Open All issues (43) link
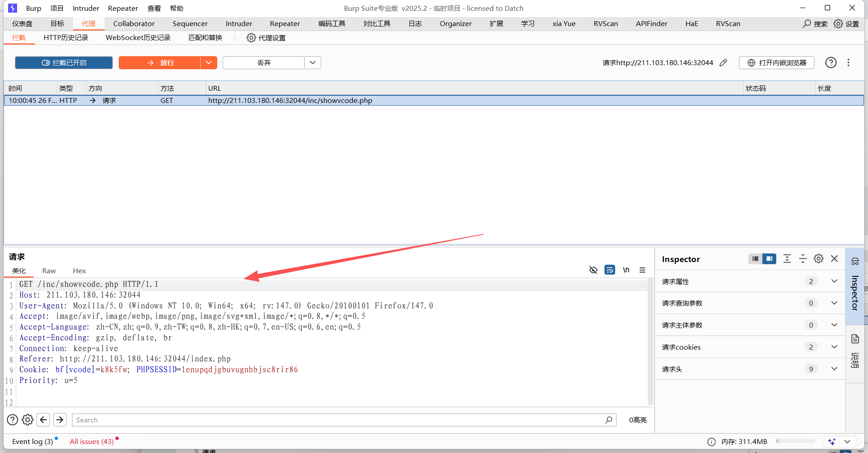Image resolution: width=868 pixels, height=453 pixels. [92, 442]
